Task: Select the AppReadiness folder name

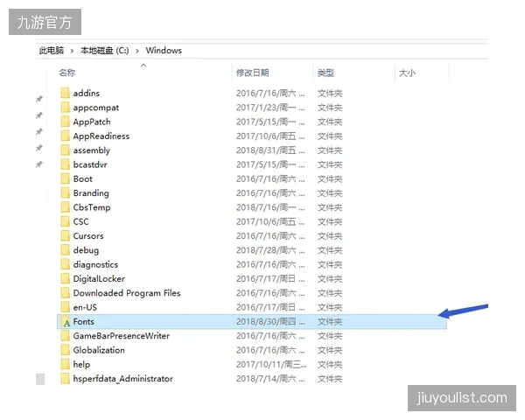Action: pos(101,136)
